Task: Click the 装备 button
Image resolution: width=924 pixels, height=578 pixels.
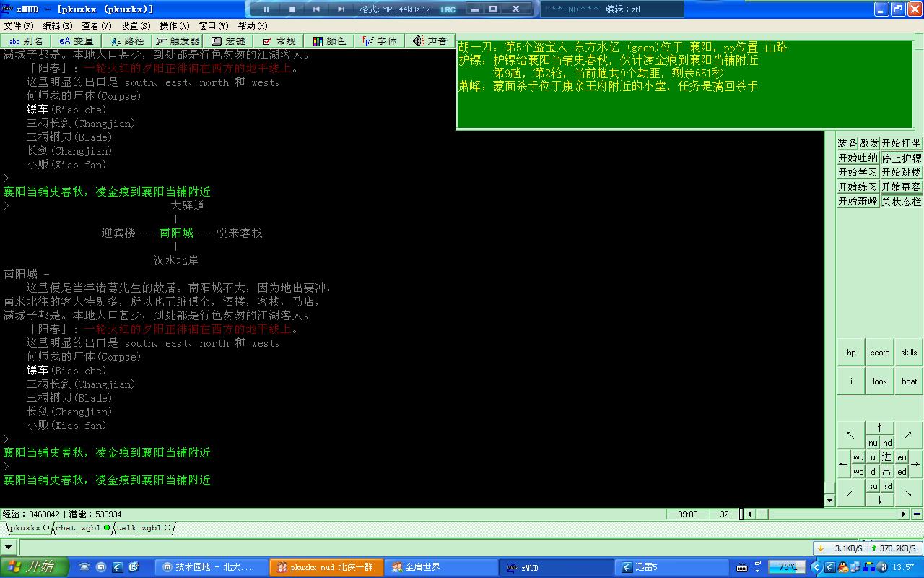Action: click(847, 144)
